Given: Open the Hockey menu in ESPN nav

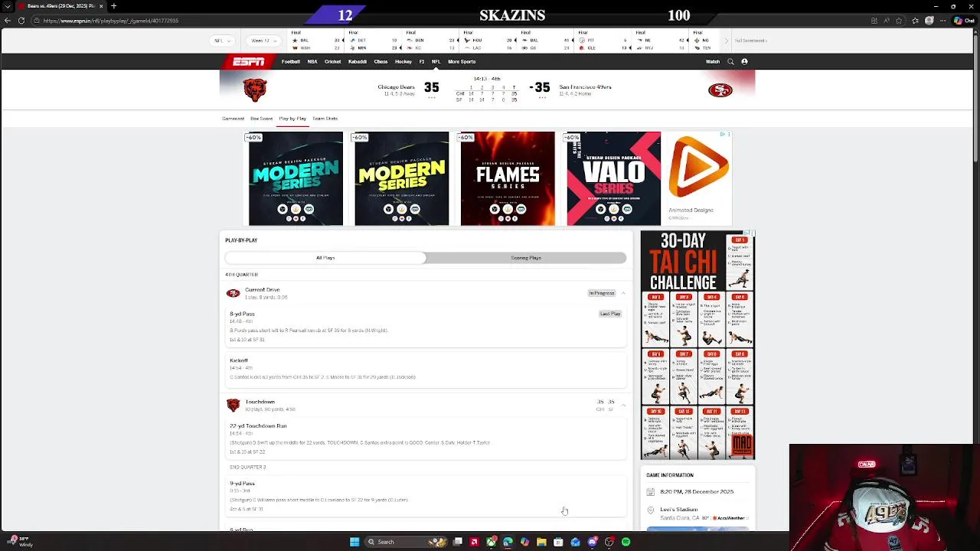Looking at the screenshot, I should (x=403, y=61).
